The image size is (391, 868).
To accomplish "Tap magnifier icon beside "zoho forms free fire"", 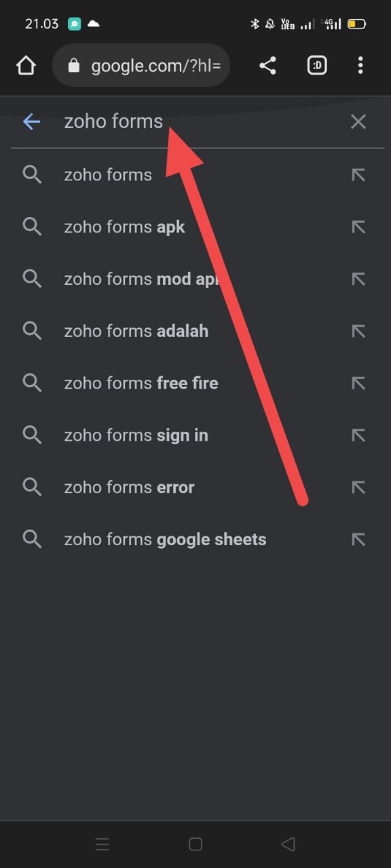I will [x=32, y=382].
